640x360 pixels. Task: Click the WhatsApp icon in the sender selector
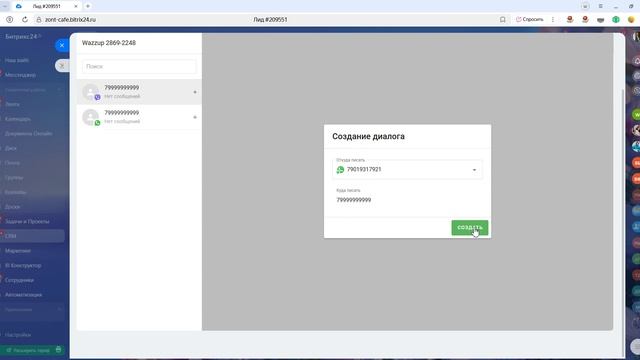340,169
